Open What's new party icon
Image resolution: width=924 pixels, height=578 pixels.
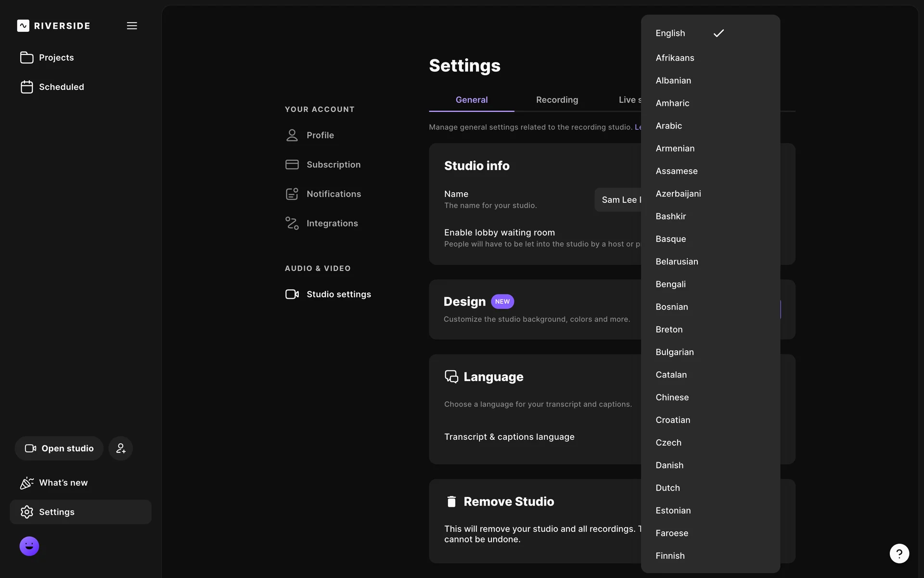point(27,483)
